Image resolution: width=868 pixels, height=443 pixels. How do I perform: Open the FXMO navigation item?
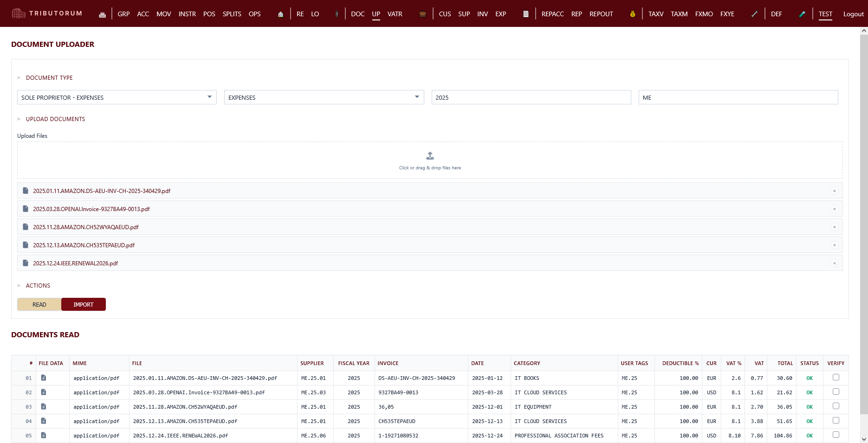[x=704, y=14]
